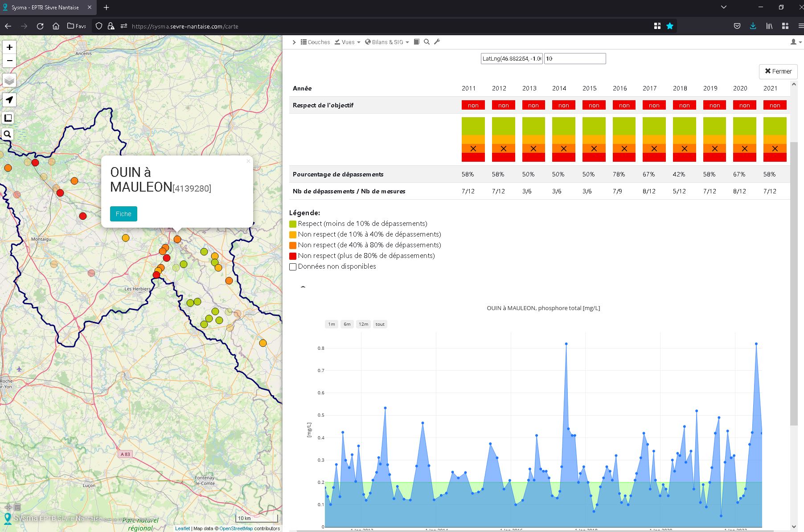Viewport: 804px width, 532px height.
Task: Open the Couches menu
Action: pyautogui.click(x=315, y=42)
